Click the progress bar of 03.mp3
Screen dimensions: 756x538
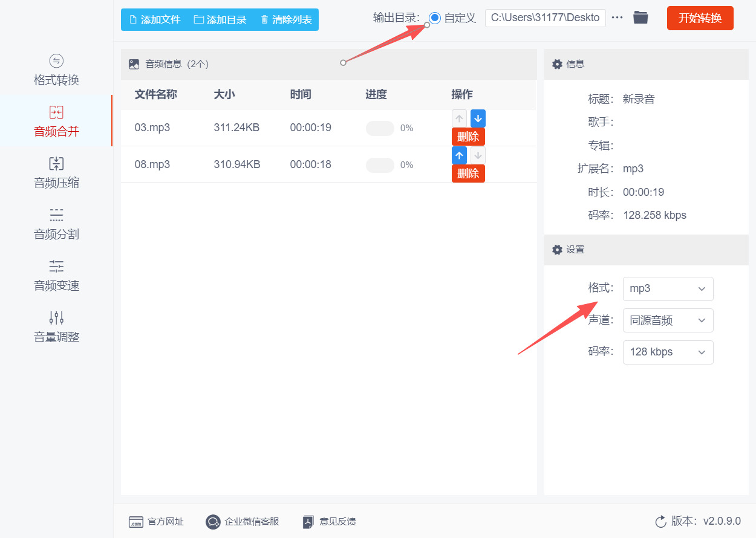click(380, 128)
